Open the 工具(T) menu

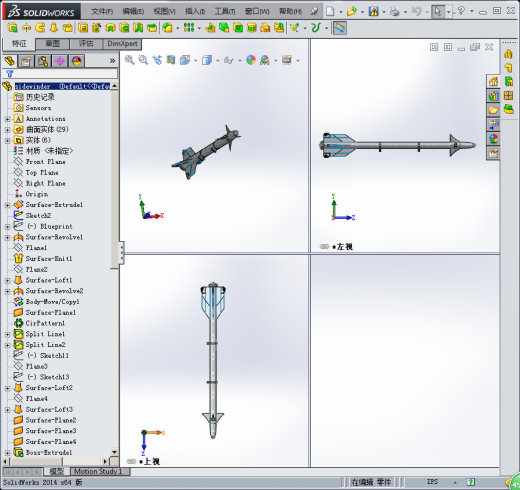(225, 12)
